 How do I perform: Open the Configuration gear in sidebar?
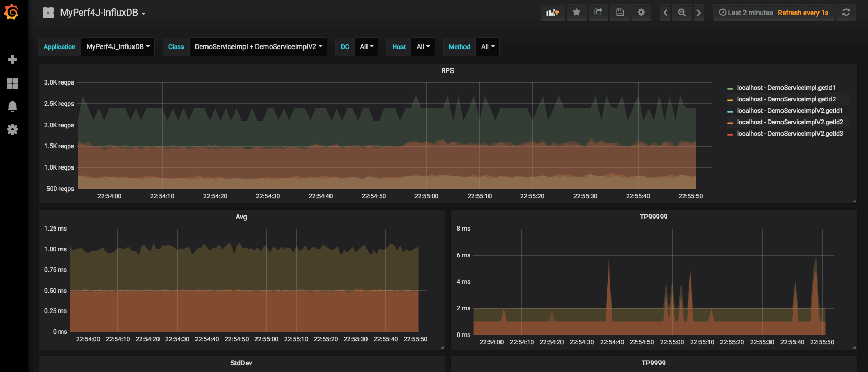(13, 129)
